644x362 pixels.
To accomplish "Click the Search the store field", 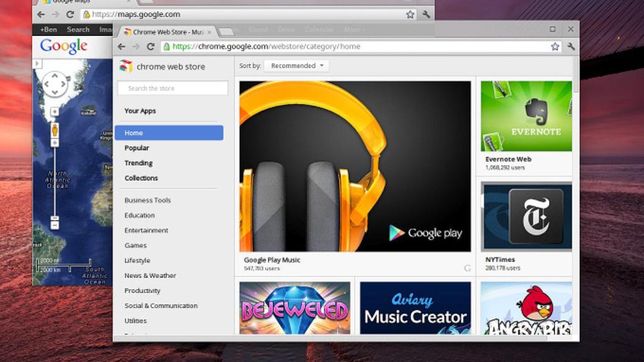I will tap(172, 88).
